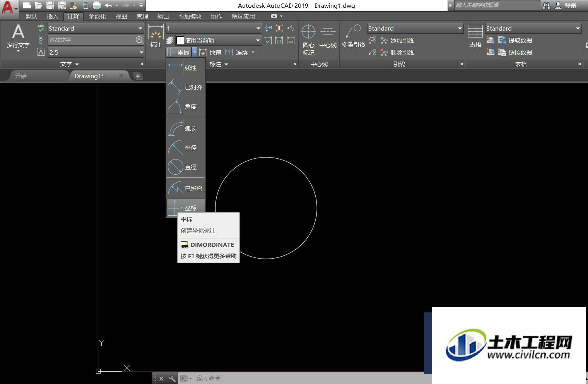Close the Drawing1* file tab
The width and height of the screenshot is (588, 384).
pos(121,75)
